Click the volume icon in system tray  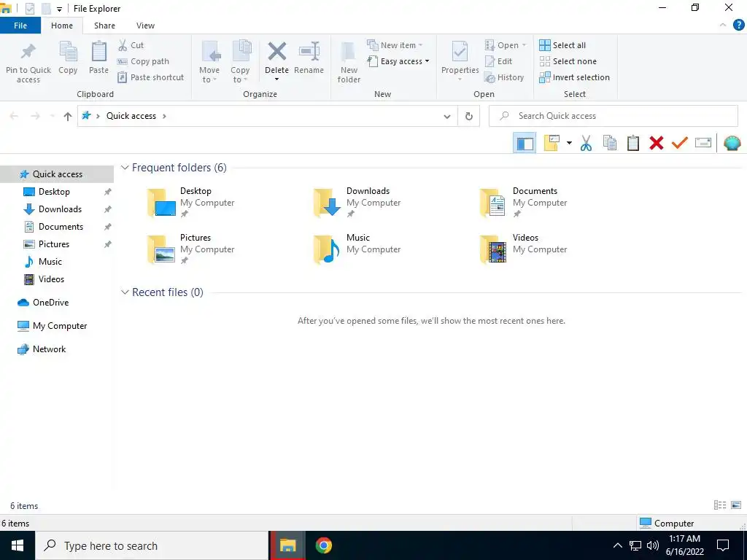(653, 545)
